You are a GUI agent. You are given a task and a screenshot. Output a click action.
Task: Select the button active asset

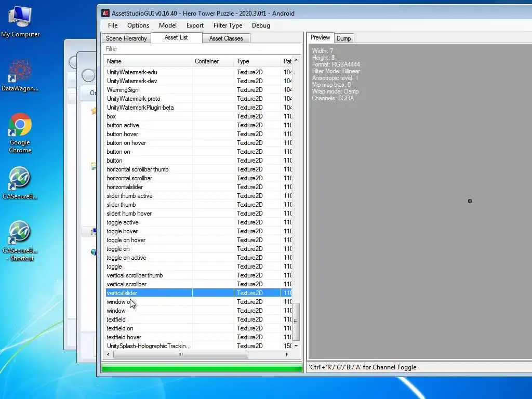point(198,125)
